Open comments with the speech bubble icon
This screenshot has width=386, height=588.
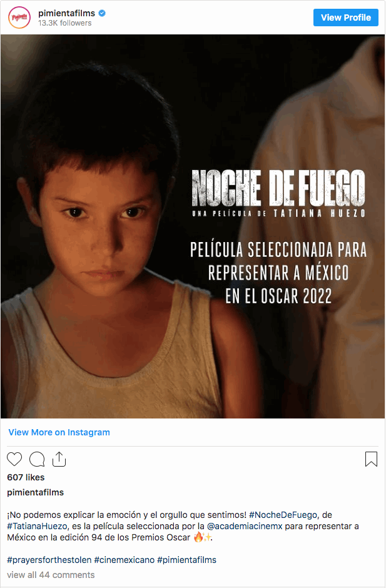tap(37, 459)
